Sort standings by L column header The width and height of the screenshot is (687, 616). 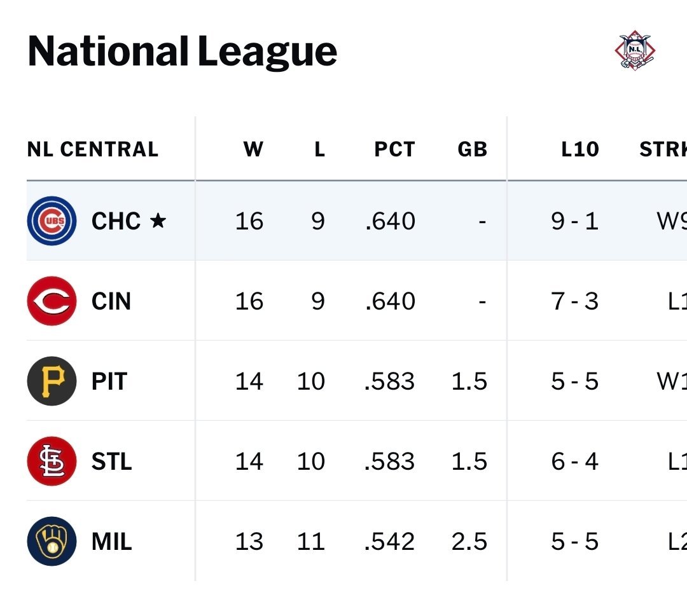tap(319, 149)
